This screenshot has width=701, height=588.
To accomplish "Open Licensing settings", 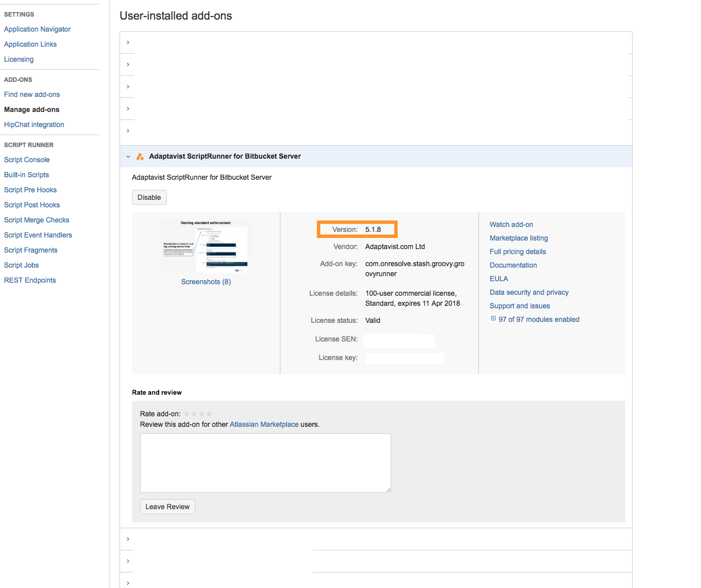I will (x=19, y=59).
